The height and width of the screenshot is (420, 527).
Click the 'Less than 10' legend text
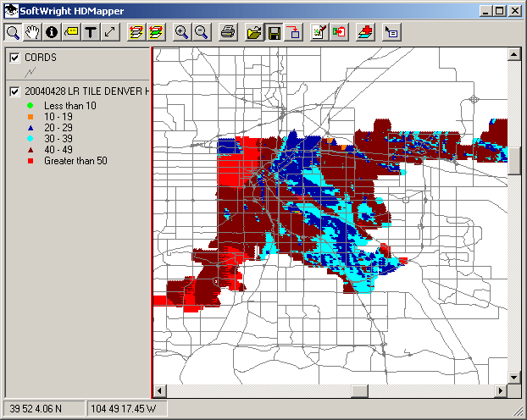[70, 106]
